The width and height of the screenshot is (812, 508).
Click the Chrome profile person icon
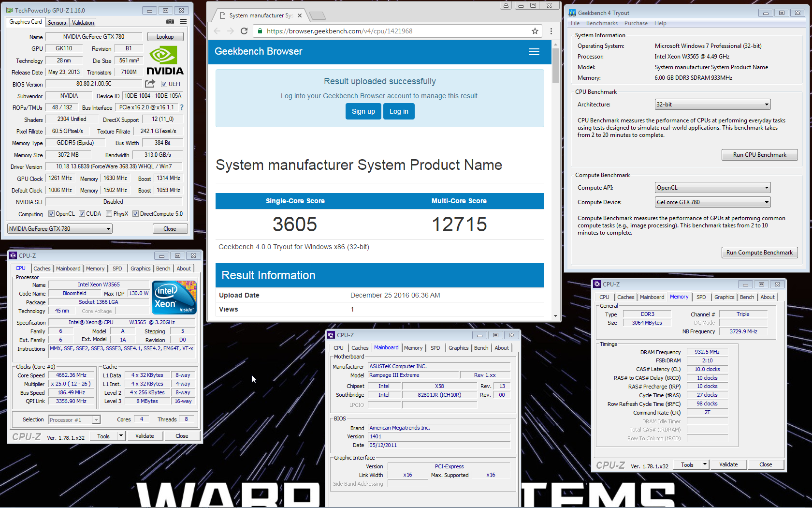(x=506, y=5)
